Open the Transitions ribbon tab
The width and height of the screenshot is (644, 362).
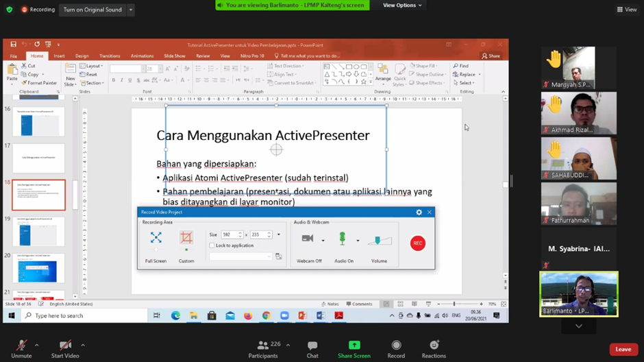tap(110, 56)
